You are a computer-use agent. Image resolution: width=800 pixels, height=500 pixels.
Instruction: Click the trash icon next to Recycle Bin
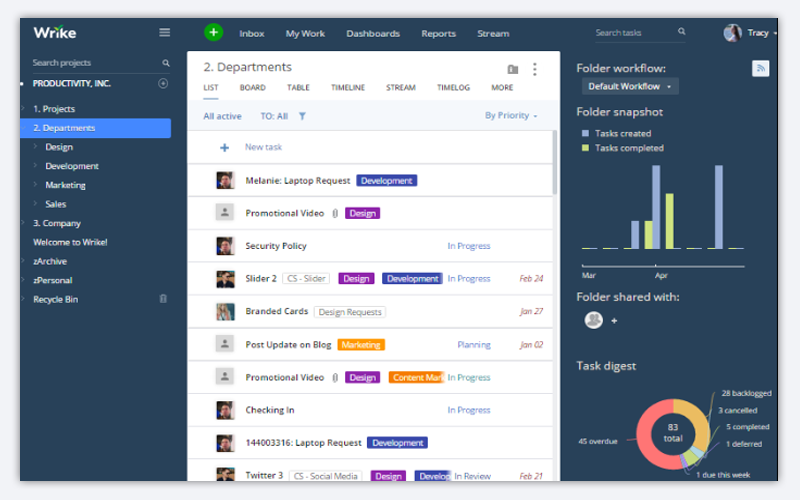point(163,299)
